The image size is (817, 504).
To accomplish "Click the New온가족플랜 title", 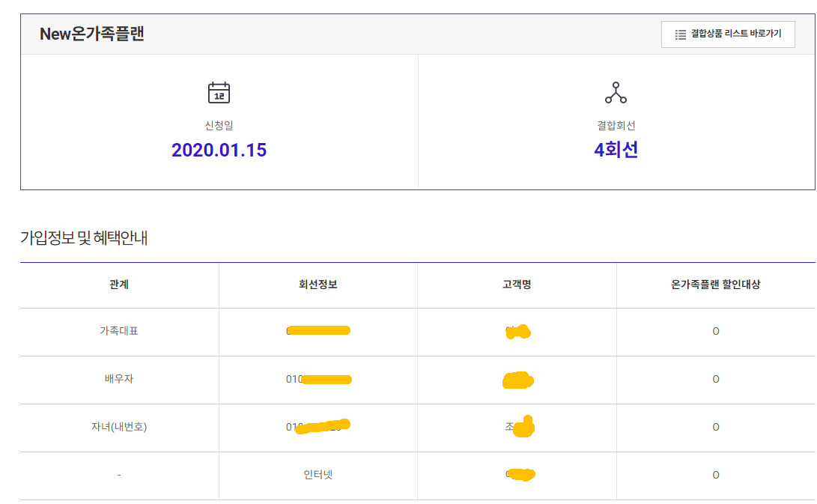I will 92,34.
